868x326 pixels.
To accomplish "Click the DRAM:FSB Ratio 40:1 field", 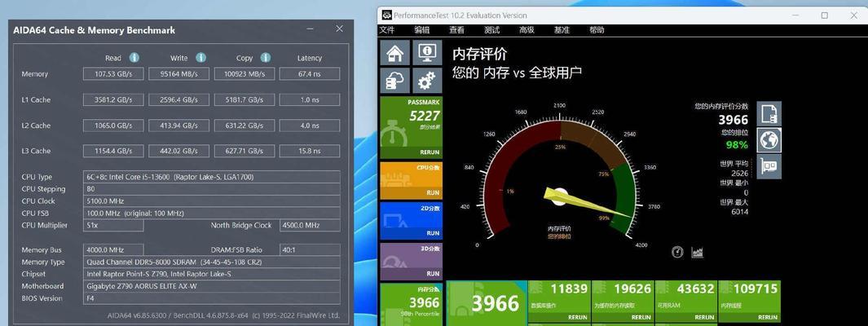I will [x=310, y=249].
